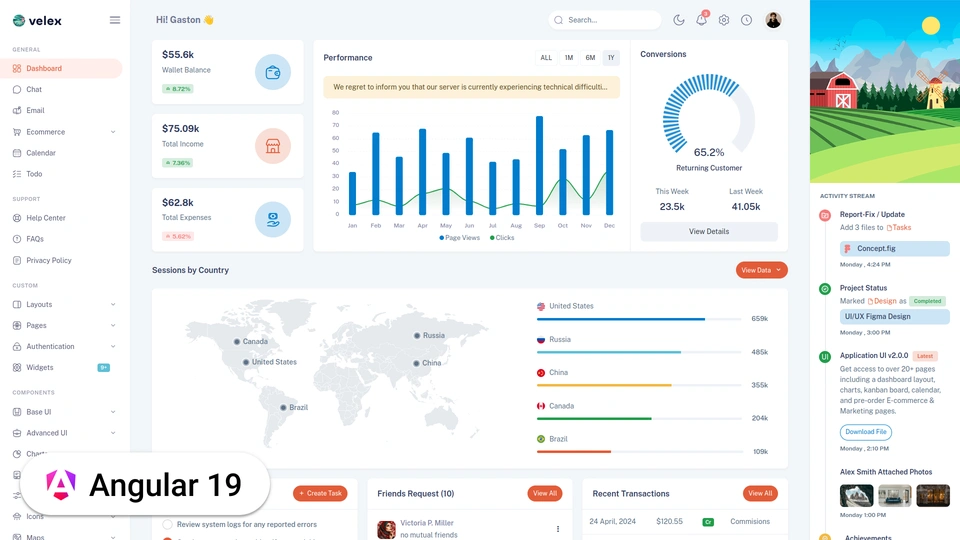This screenshot has height=540, width=960.
Task: Select the 6M performance range option
Action: (590, 58)
